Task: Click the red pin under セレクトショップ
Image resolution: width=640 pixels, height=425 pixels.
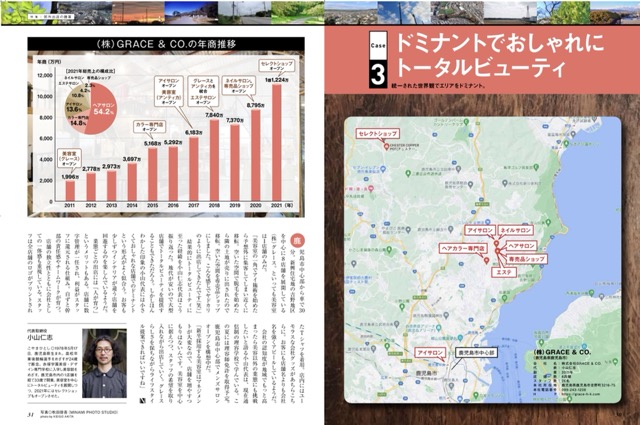Action: (x=387, y=146)
